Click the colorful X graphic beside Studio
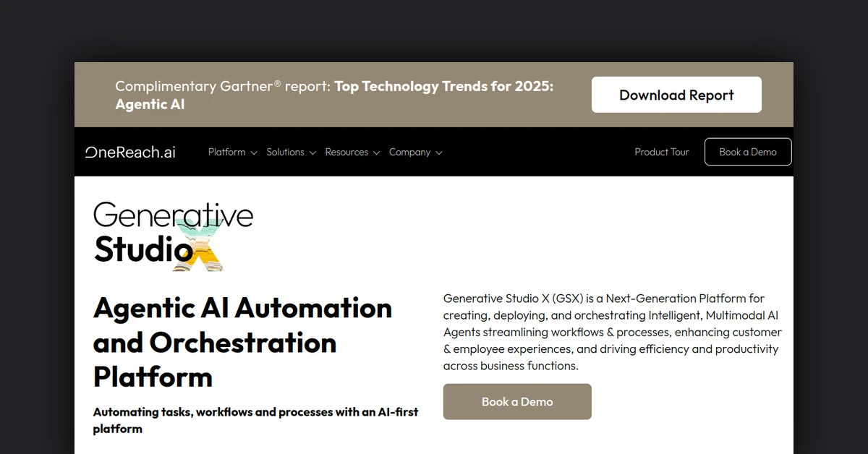868x454 pixels. coord(197,247)
